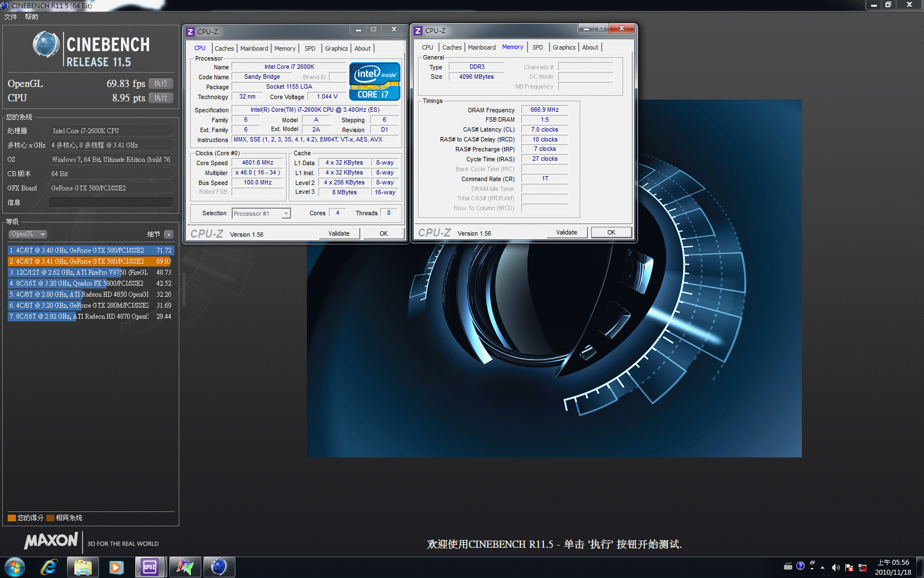924x578 pixels.
Task: Click OK in left CPU-Z window
Action: [383, 233]
